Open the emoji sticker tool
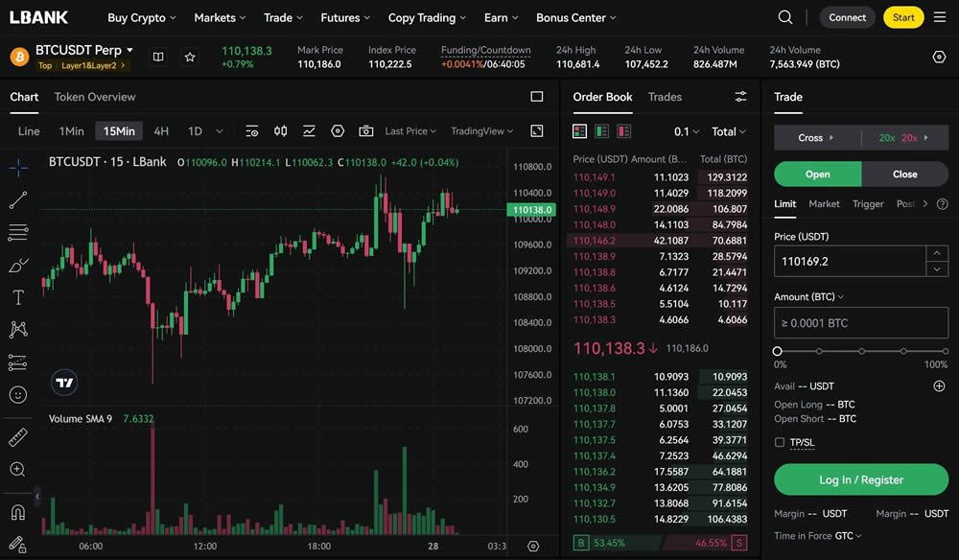This screenshot has height=560, width=959. (x=17, y=395)
